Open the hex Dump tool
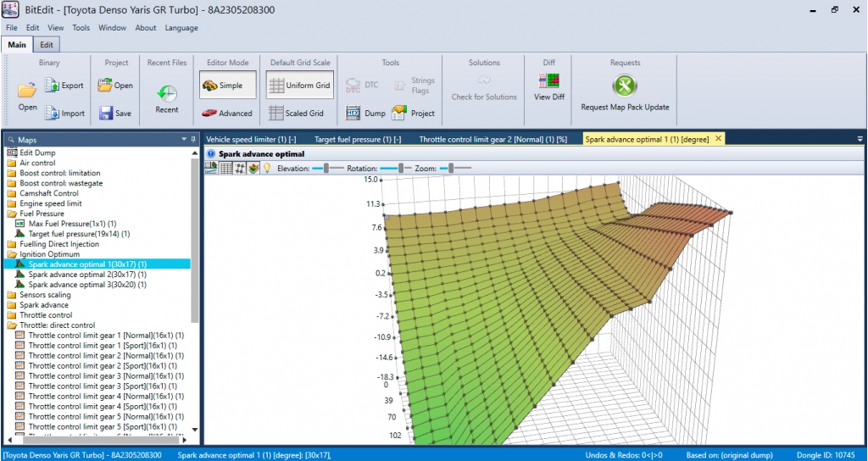The height and width of the screenshot is (461, 868). 364,113
